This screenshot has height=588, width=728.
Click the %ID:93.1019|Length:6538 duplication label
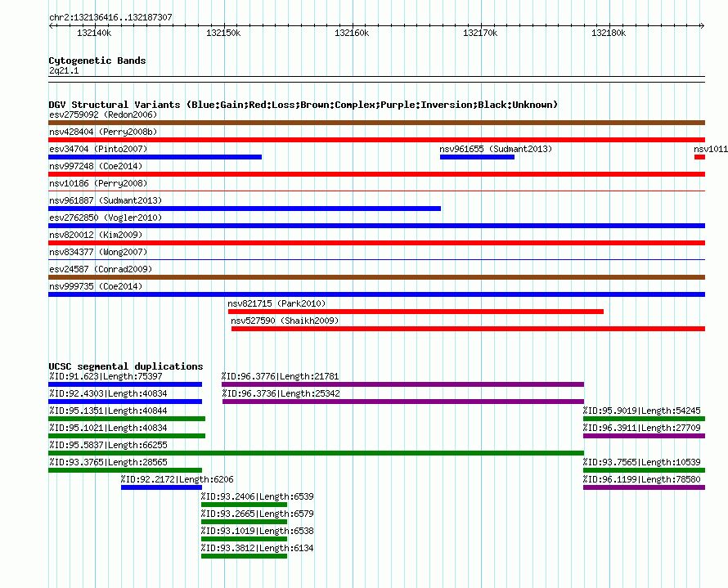pos(257,531)
